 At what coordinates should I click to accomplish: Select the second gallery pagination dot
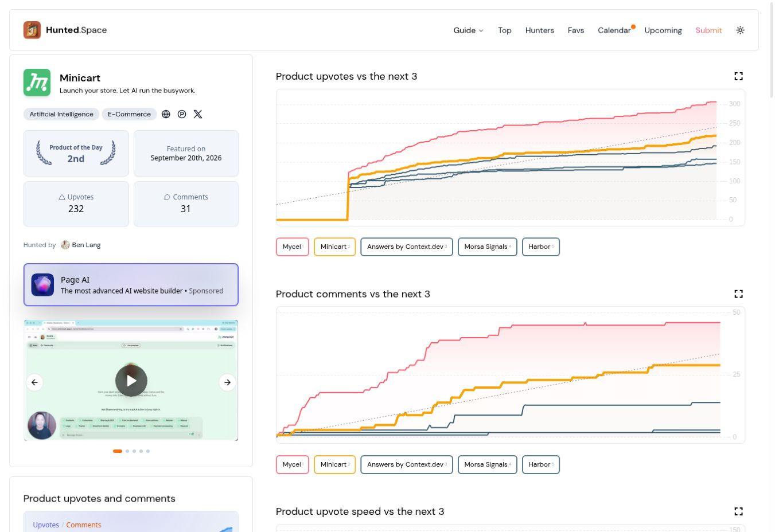click(127, 451)
